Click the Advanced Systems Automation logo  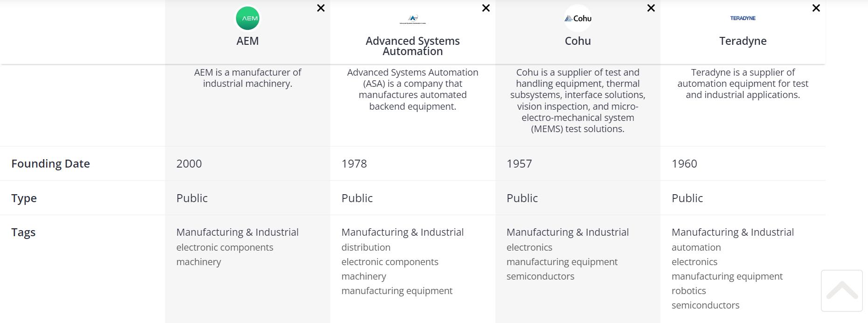click(x=413, y=19)
